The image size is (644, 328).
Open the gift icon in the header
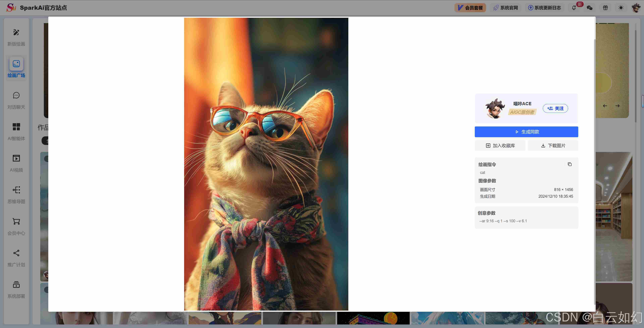(605, 8)
